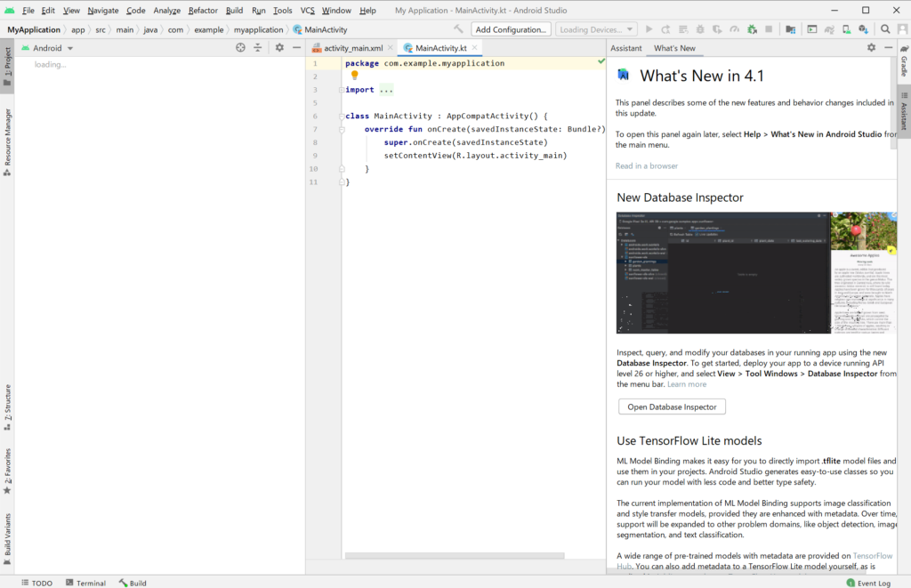Screen dimensions: 911x588
Task: Toggle the TODO tool window
Action: (x=36, y=583)
